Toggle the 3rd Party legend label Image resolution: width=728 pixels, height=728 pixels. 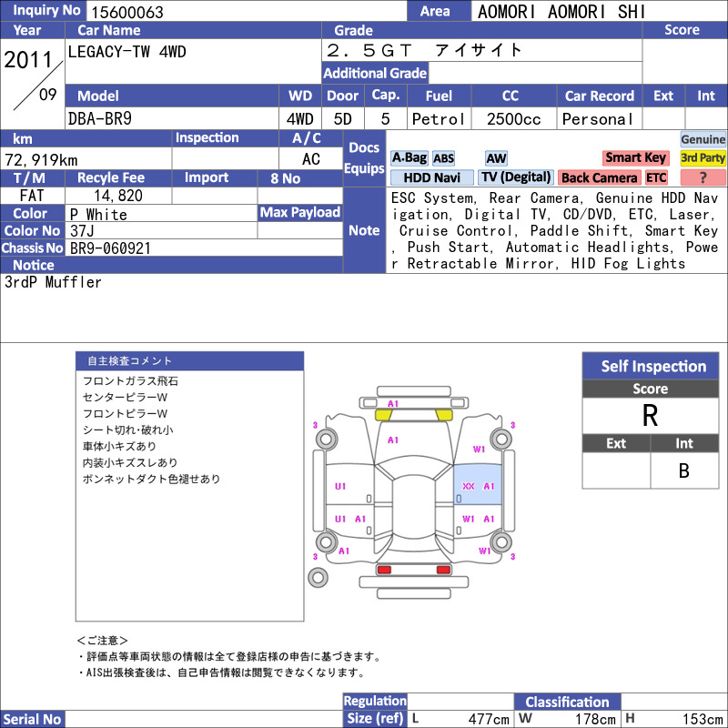click(703, 157)
